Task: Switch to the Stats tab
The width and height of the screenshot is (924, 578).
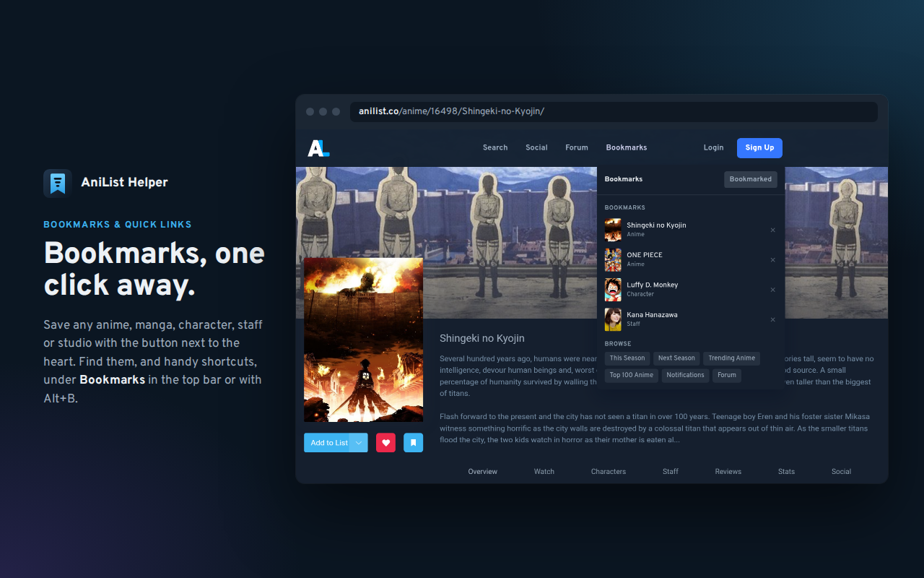Action: [787, 472]
